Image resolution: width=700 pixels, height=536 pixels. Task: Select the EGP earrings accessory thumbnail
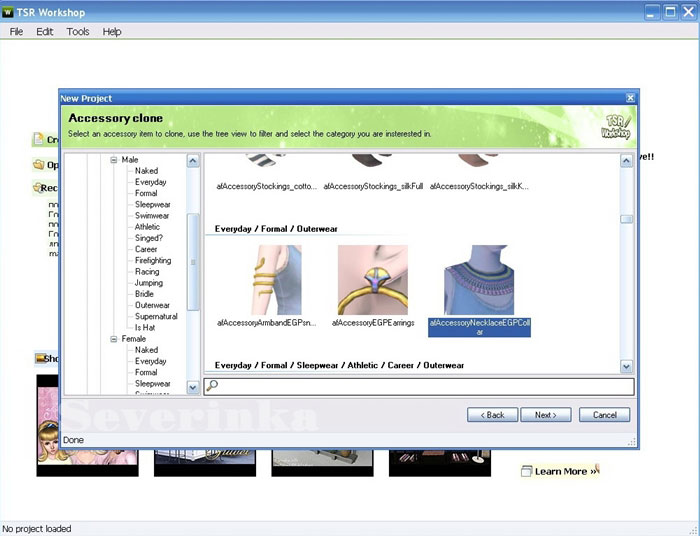372,280
